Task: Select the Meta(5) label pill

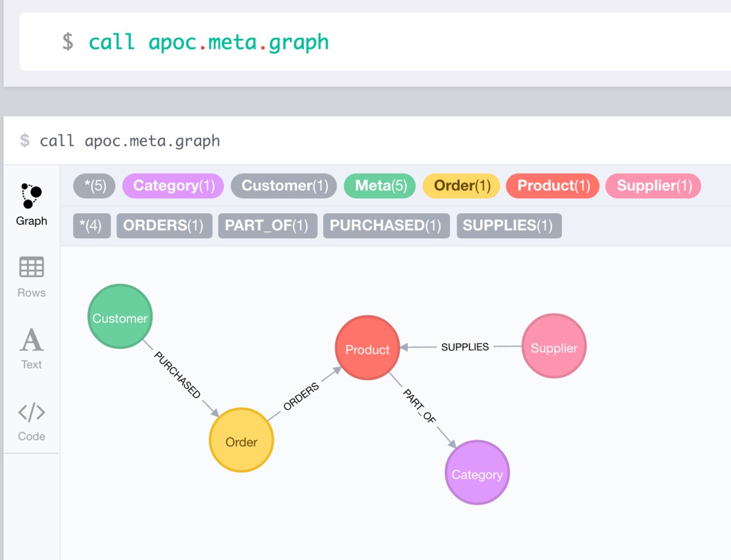Action: pos(379,186)
